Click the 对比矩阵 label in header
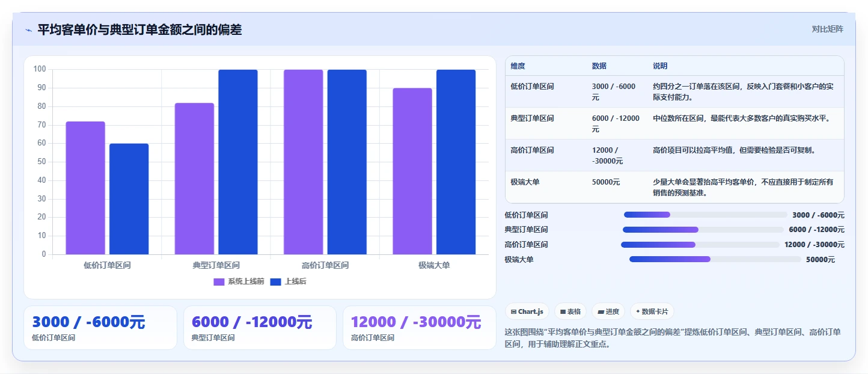This screenshot has width=868, height=374. click(x=827, y=29)
